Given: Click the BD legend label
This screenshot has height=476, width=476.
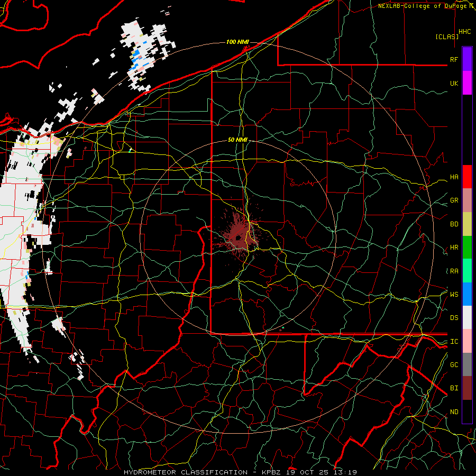Looking at the screenshot, I should [x=454, y=224].
